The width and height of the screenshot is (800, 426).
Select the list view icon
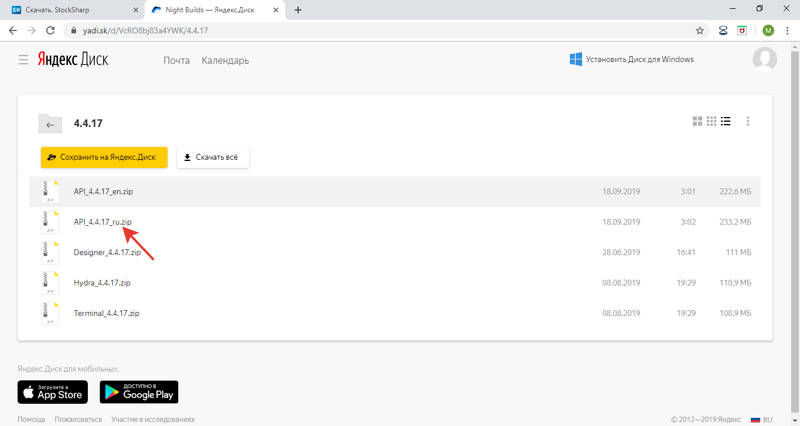726,122
